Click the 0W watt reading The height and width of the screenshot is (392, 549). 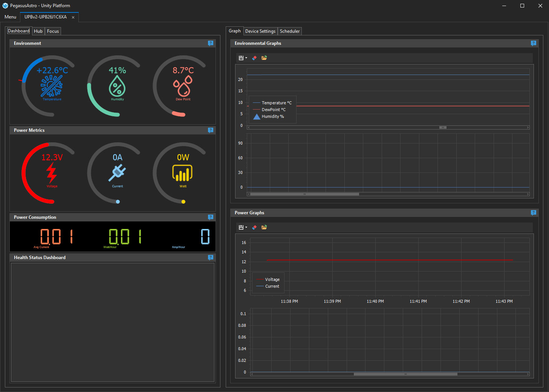point(183,157)
